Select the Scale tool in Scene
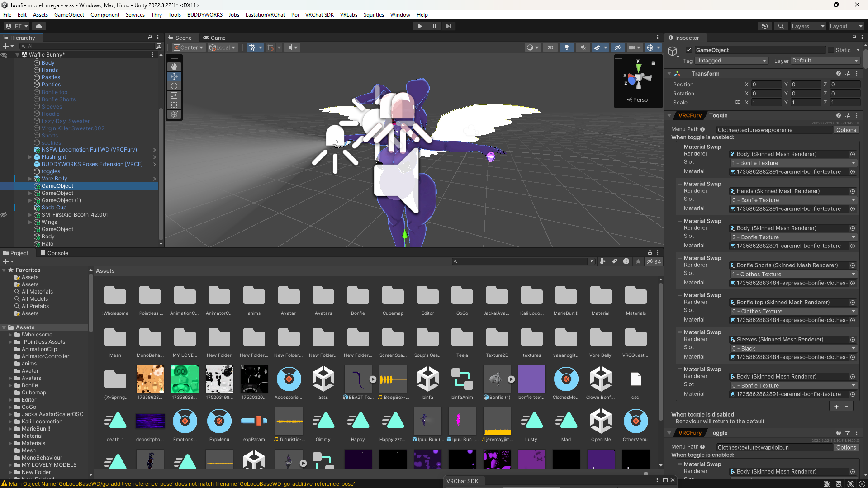This screenshot has height=488, width=868. [x=174, y=95]
